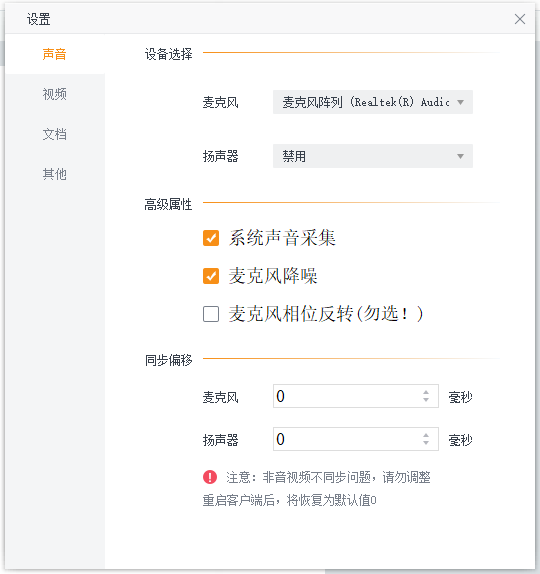
Task: Click the red warning exclamation icon
Action: tap(210, 477)
